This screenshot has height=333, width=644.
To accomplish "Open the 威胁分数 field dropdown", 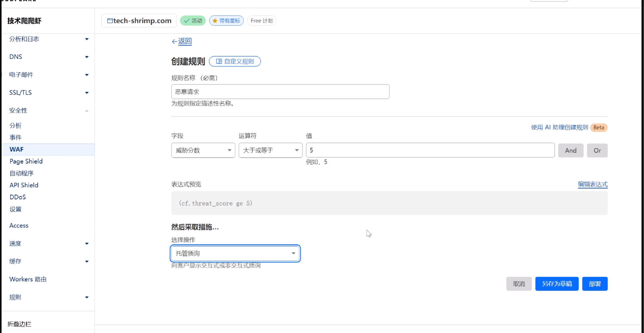I will click(x=203, y=150).
